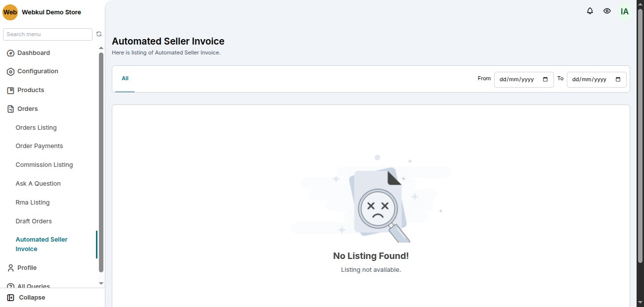Viewport: 644px width, 307px height.
Task: Click the Automated Seller Invoice heading
Action: pyautogui.click(x=168, y=42)
